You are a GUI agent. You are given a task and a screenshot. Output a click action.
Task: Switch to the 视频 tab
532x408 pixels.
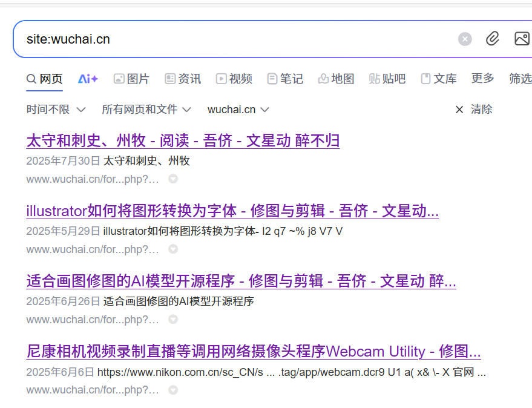(234, 79)
